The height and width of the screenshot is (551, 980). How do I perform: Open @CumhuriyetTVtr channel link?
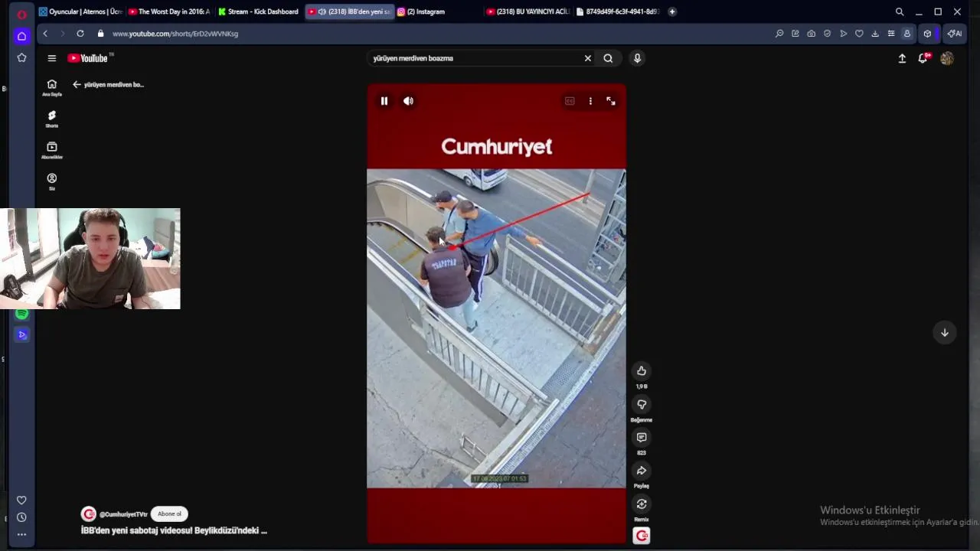click(123, 514)
